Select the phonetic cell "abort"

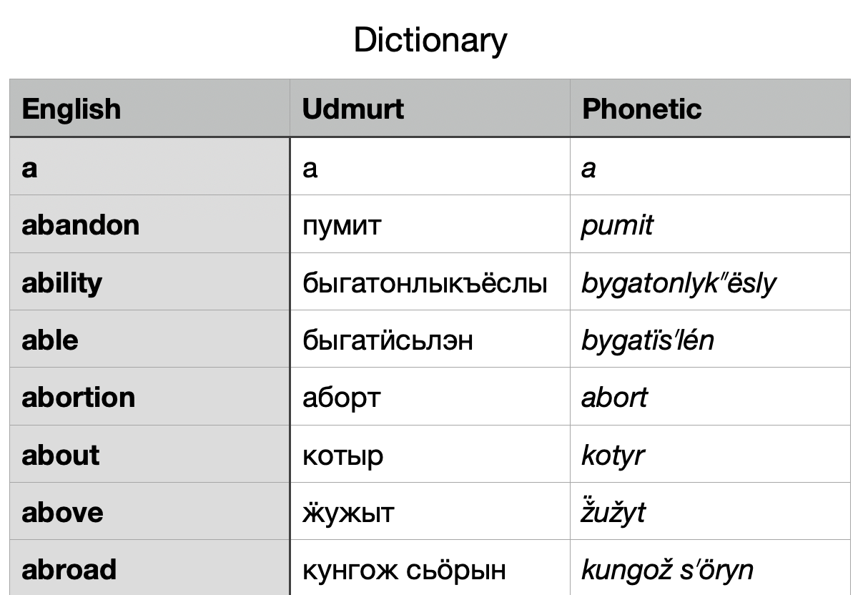[614, 397]
